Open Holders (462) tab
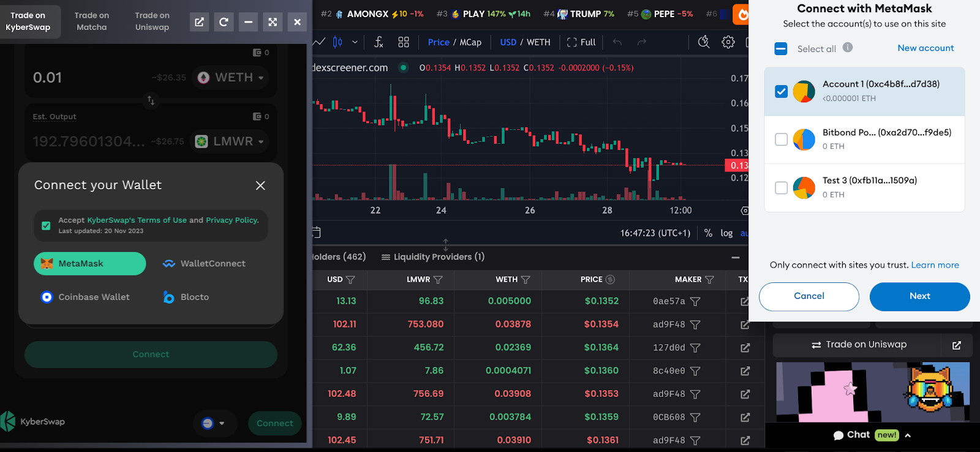 [x=339, y=257]
